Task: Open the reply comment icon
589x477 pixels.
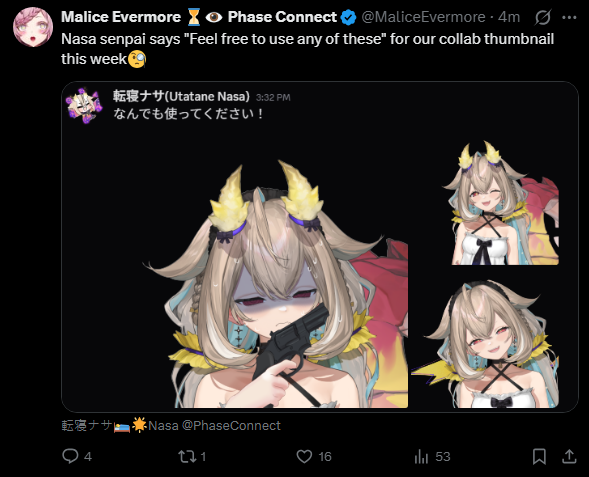Action: 70,456
